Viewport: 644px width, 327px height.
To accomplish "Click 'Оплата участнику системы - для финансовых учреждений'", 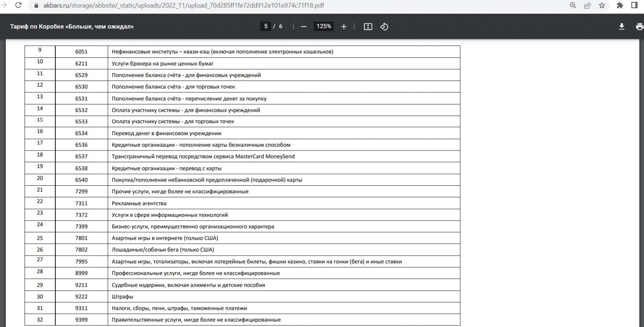I will [186, 110].
